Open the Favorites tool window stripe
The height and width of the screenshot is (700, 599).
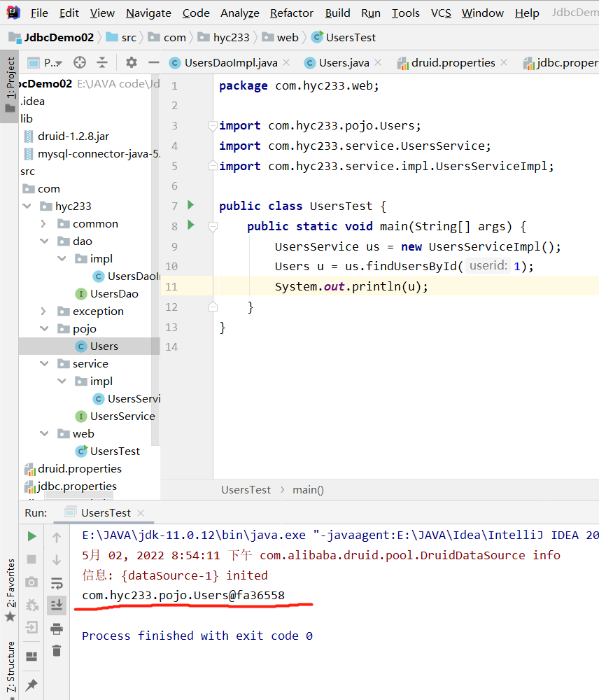(10, 589)
